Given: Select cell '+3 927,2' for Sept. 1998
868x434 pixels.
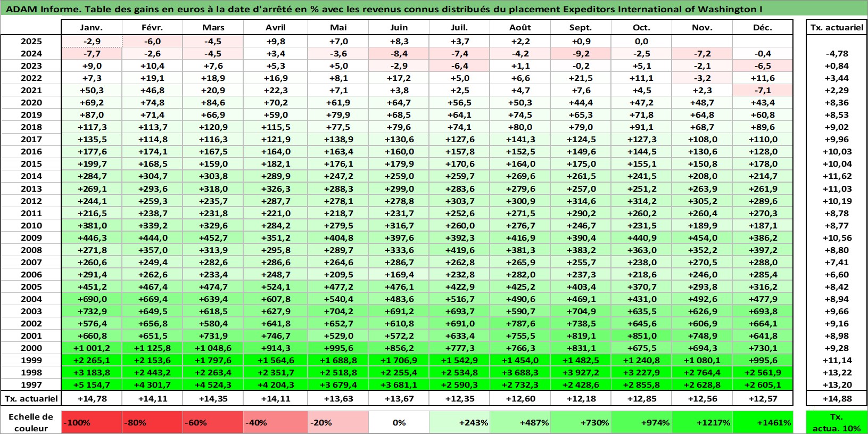Looking at the screenshot, I should 581,372.
